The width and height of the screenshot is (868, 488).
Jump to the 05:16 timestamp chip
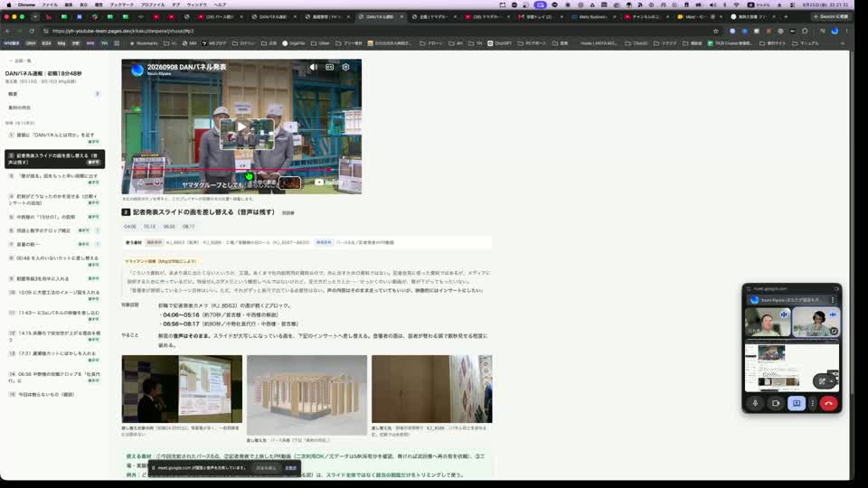149,226
